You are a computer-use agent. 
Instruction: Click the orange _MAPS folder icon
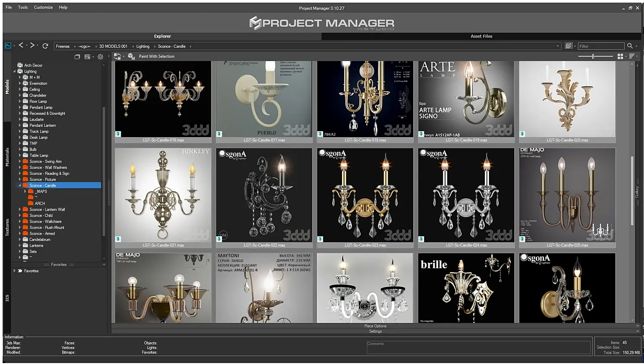tap(31, 191)
